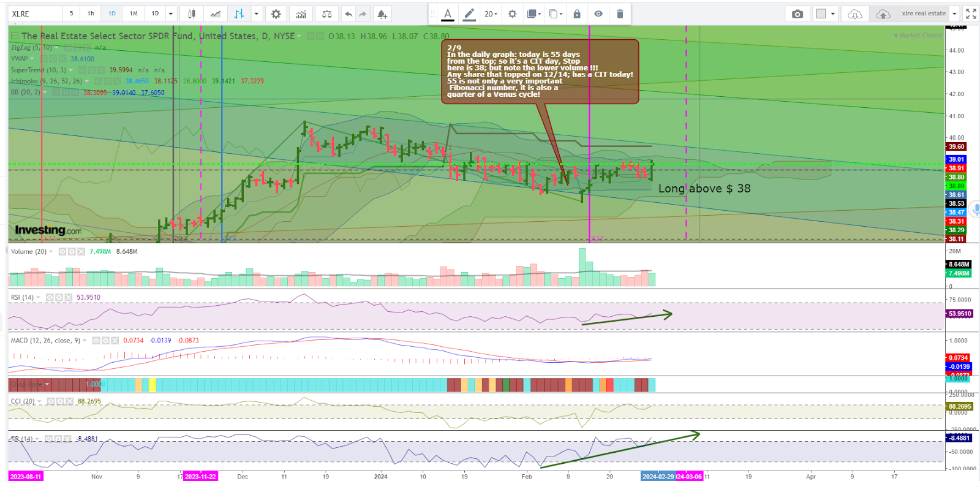The width and height of the screenshot is (980, 481).
Task: Click the Investing.com logo link
Action: coord(48,230)
